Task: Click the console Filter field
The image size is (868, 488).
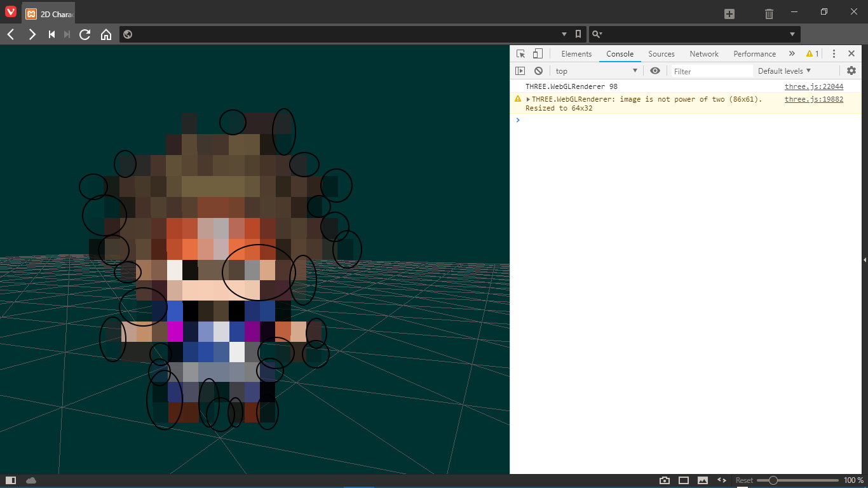Action: point(712,71)
